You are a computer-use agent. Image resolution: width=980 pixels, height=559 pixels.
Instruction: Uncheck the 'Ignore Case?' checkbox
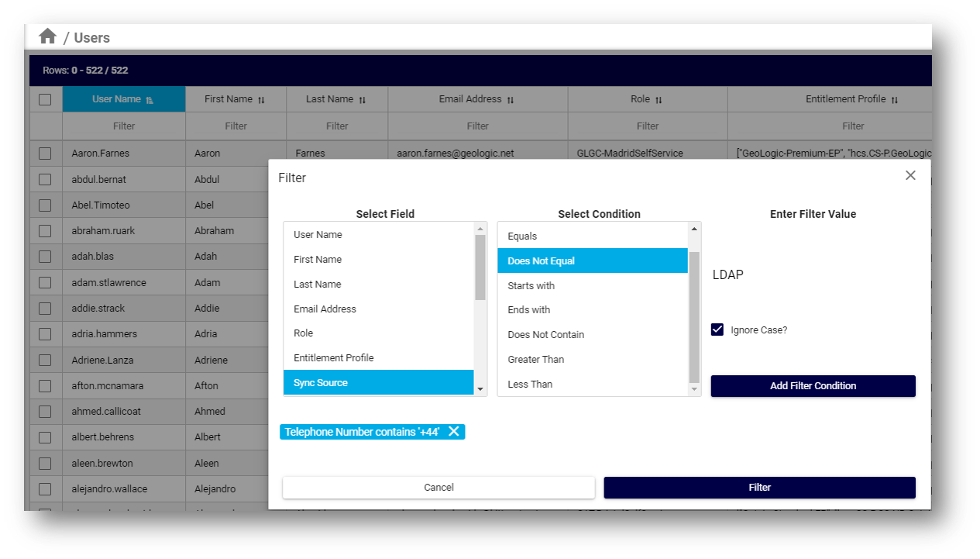coord(717,330)
